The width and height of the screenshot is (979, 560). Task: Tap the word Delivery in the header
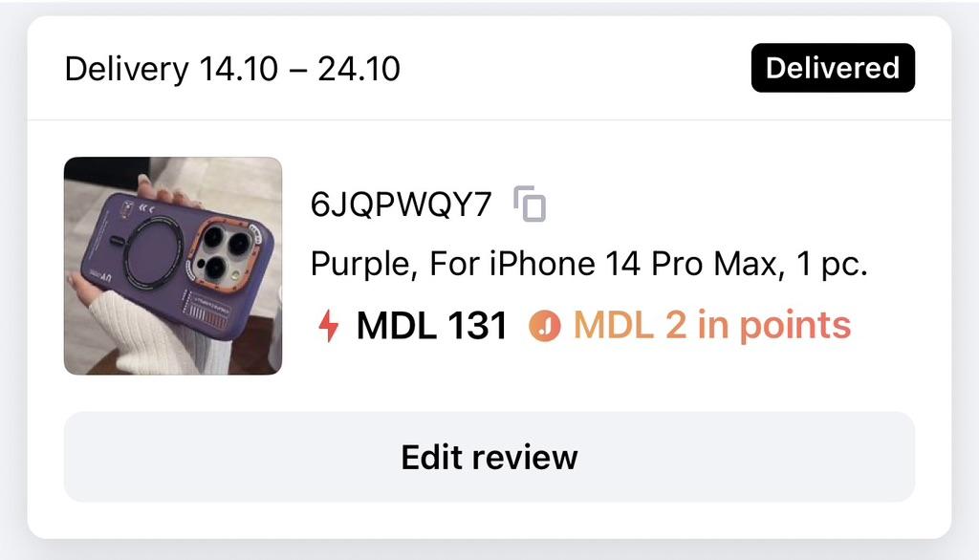pos(127,69)
